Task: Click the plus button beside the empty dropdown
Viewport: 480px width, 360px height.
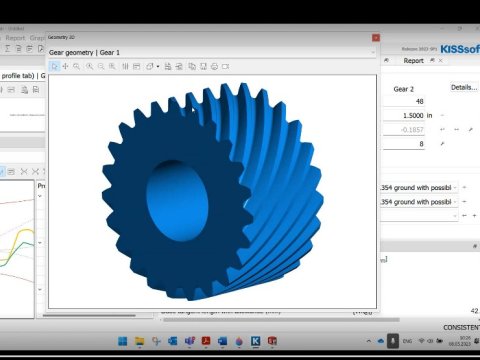Action: tap(474, 216)
